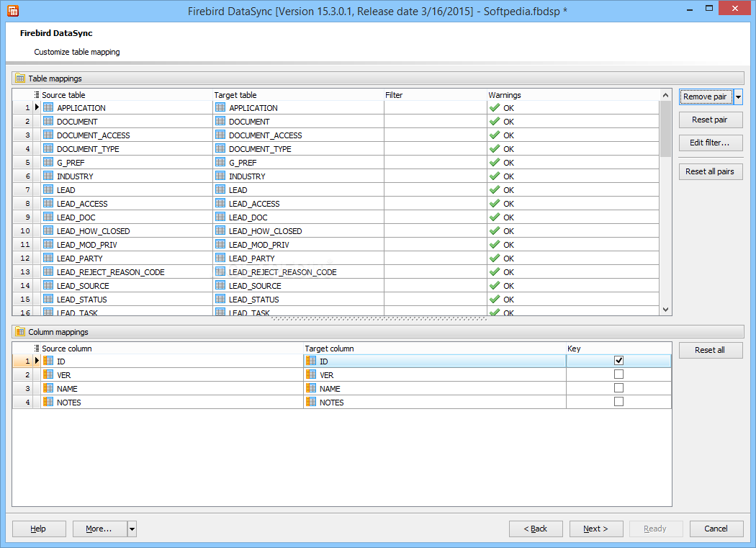Screen dimensions: 756x548
Task: Click the DOCUMENT source table icon
Action: (48, 121)
